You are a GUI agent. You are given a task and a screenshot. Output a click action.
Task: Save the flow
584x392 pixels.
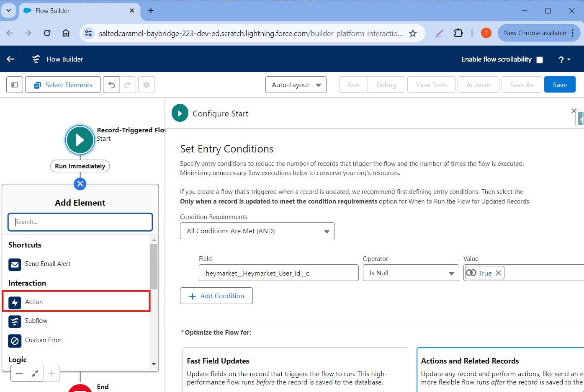560,85
